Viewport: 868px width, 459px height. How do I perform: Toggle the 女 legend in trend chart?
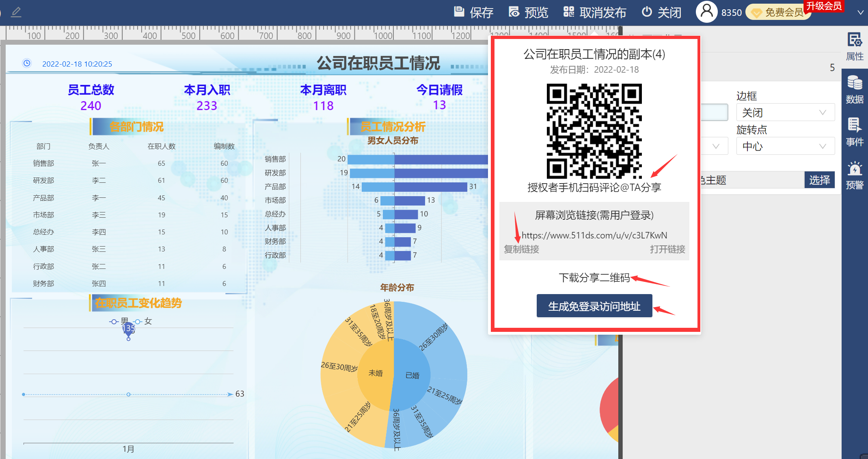point(143,321)
